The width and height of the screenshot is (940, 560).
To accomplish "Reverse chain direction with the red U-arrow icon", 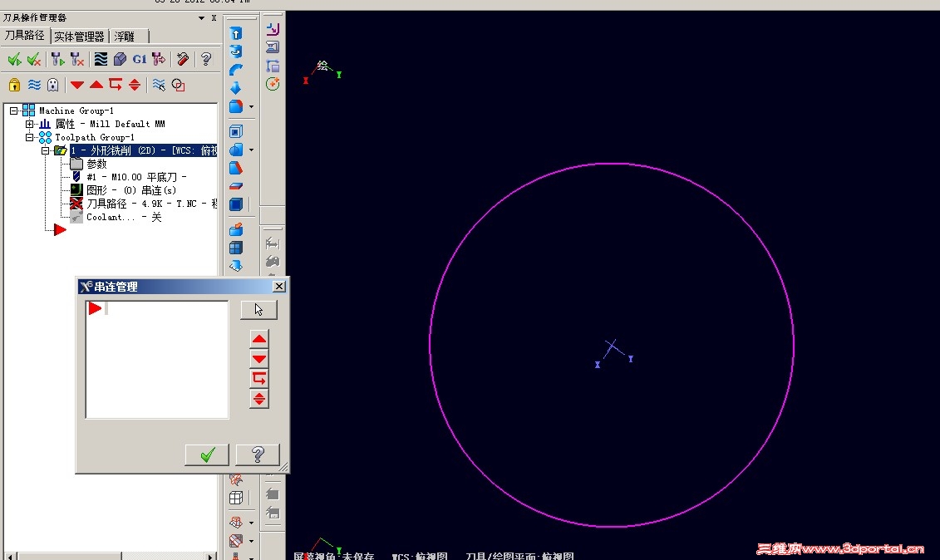I will pos(258,378).
